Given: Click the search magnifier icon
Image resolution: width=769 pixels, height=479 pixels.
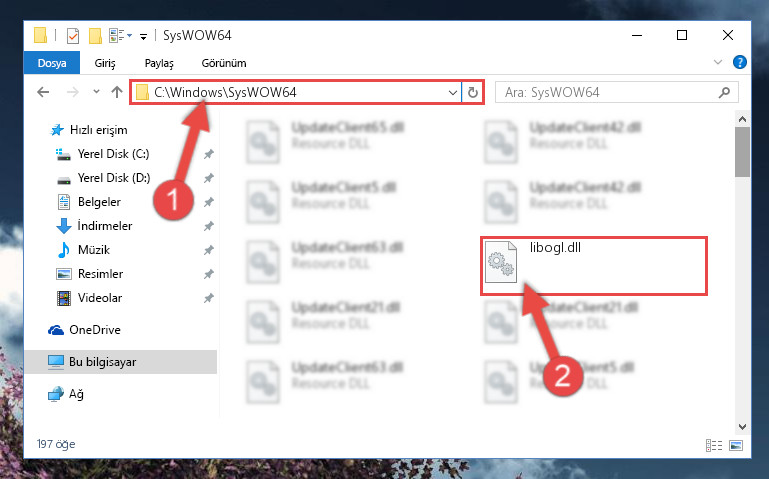Looking at the screenshot, I should pos(724,92).
